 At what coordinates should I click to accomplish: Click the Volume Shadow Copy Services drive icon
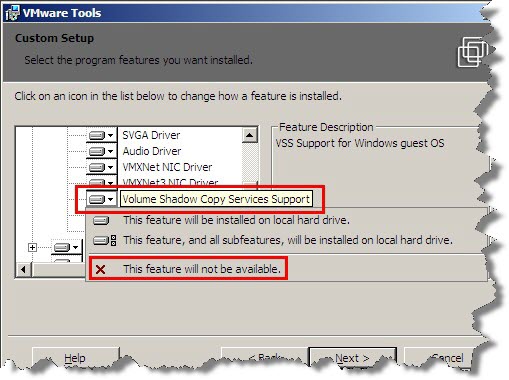click(x=97, y=199)
